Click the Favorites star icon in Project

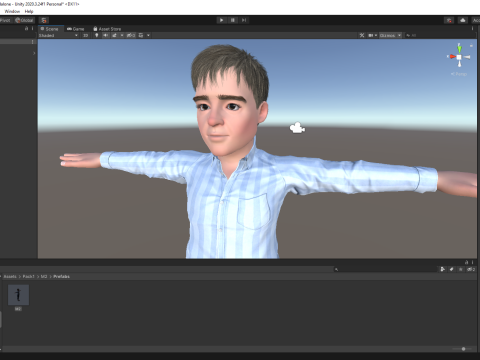click(461, 269)
